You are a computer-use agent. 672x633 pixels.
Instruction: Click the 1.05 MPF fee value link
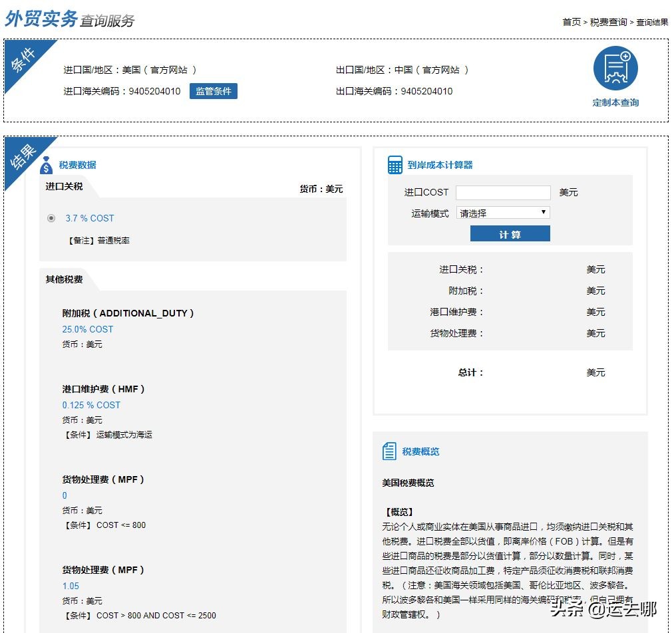[70, 586]
